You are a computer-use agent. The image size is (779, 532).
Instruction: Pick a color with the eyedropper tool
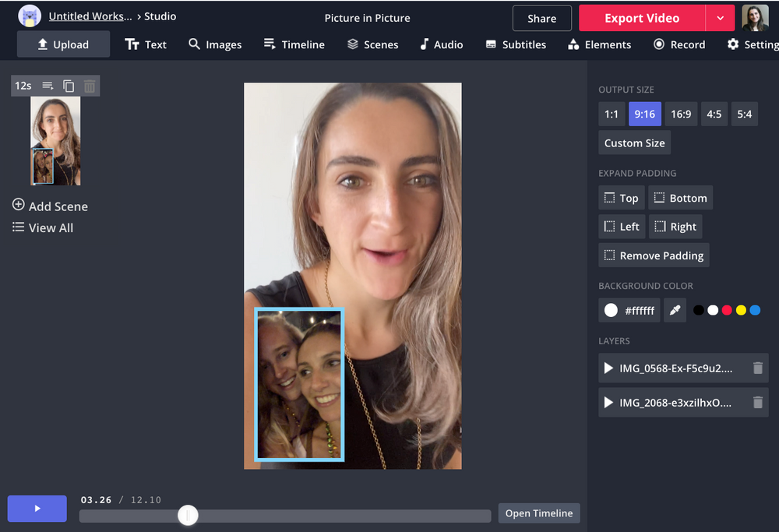point(675,310)
